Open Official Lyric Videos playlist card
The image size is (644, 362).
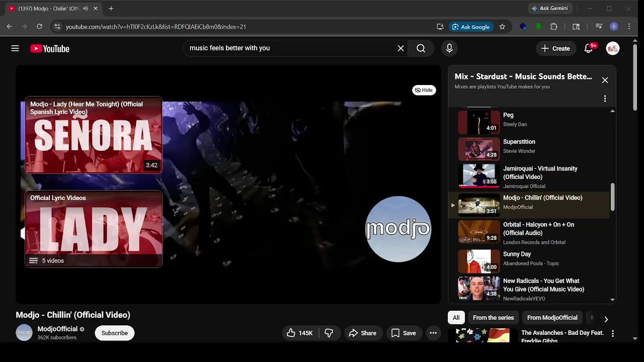point(94,229)
